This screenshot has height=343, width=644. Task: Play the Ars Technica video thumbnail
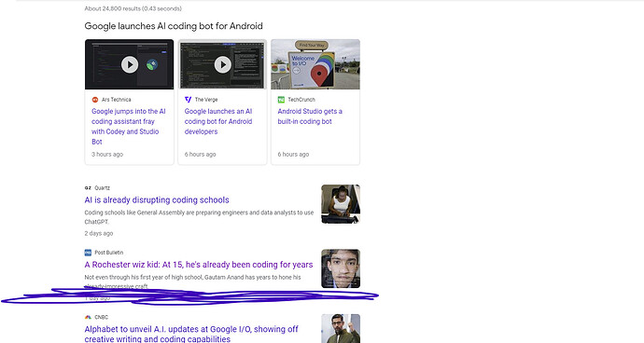tap(130, 64)
